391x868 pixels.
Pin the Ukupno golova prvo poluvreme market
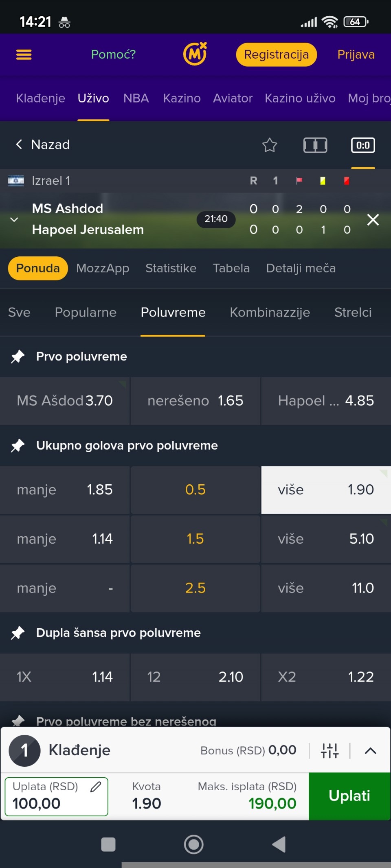[18, 446]
